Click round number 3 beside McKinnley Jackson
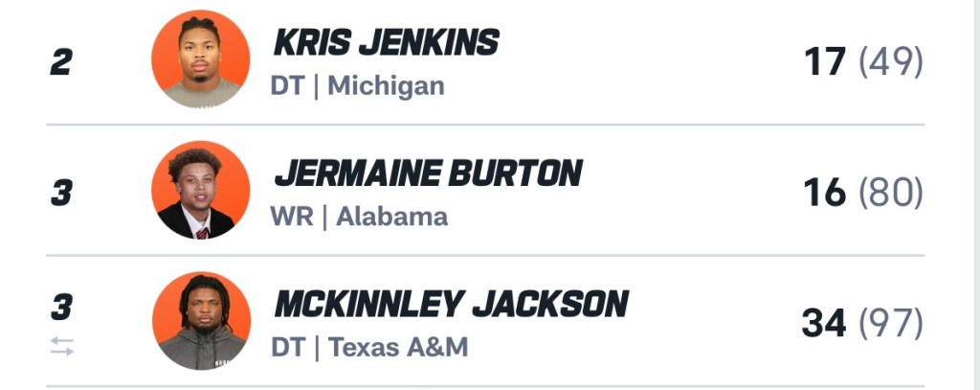The height and width of the screenshot is (390, 980). click(61, 309)
